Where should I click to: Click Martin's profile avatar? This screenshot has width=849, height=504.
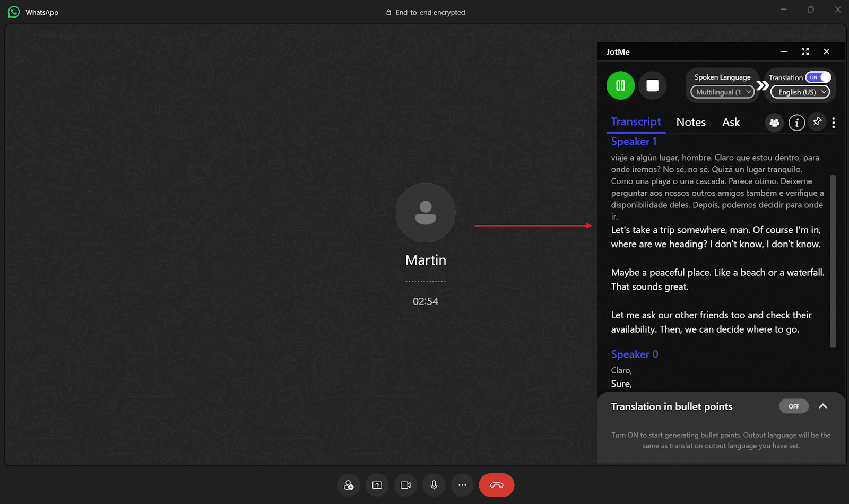[426, 213]
